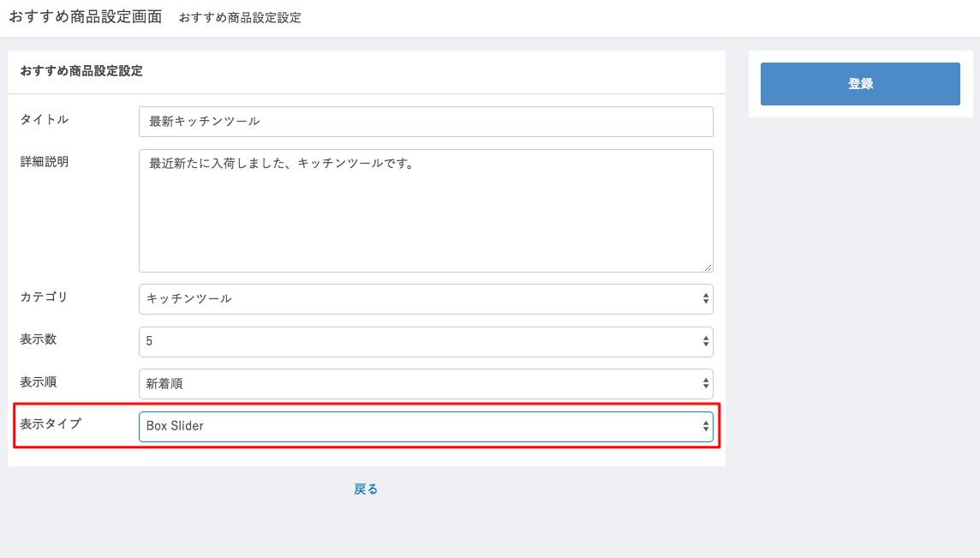This screenshot has height=558, width=980.
Task: Click the 登録 register button
Action: pos(860,84)
